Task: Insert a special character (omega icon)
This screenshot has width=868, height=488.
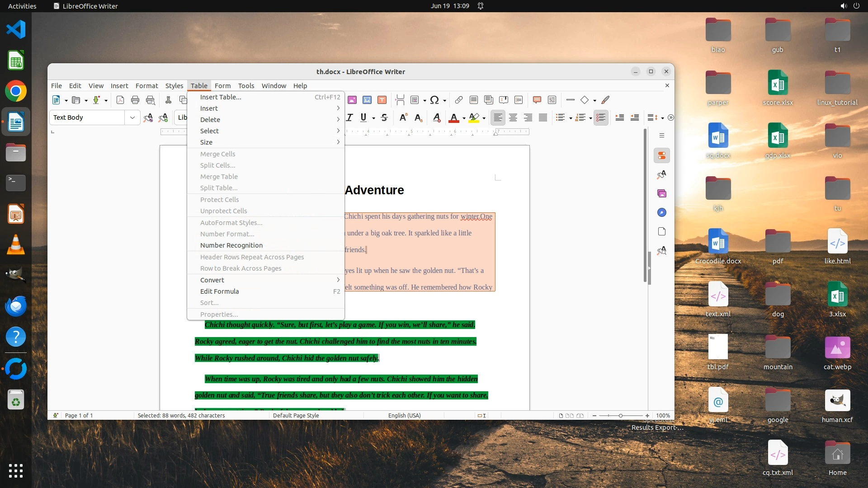Action: [434, 100]
